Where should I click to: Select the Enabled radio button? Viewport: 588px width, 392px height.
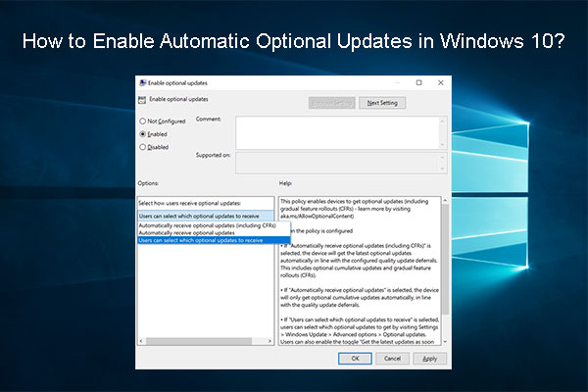coord(142,134)
